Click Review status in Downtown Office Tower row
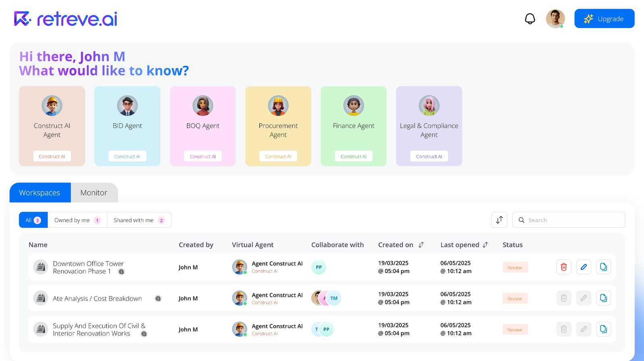Viewport: 644px width, 361px height. 515,267
